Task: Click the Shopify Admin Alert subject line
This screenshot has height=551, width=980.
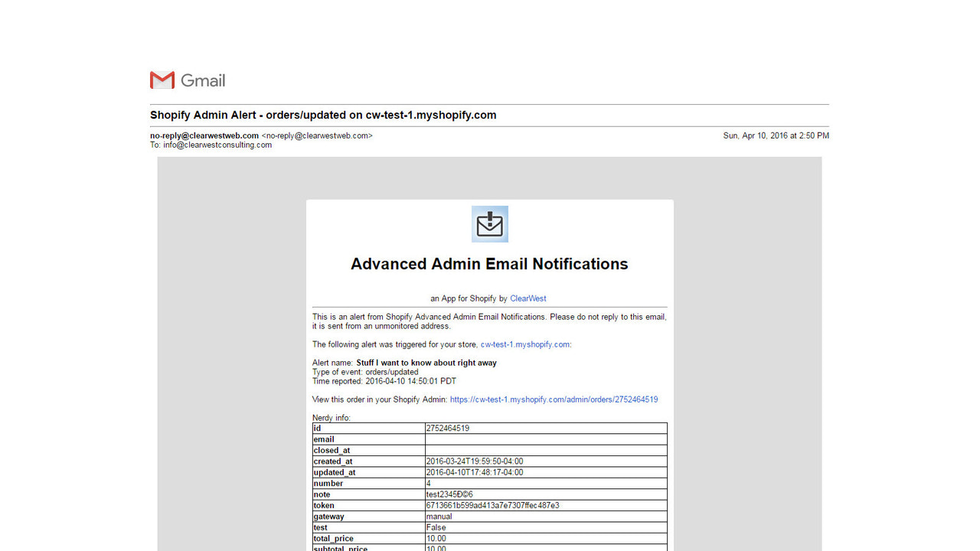Action: pyautogui.click(x=322, y=115)
